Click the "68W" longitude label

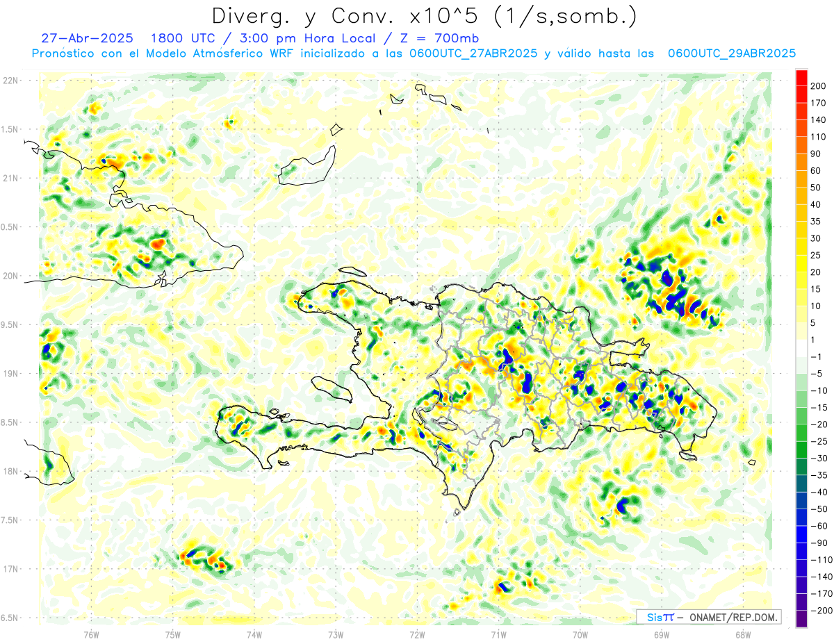pos(743,635)
